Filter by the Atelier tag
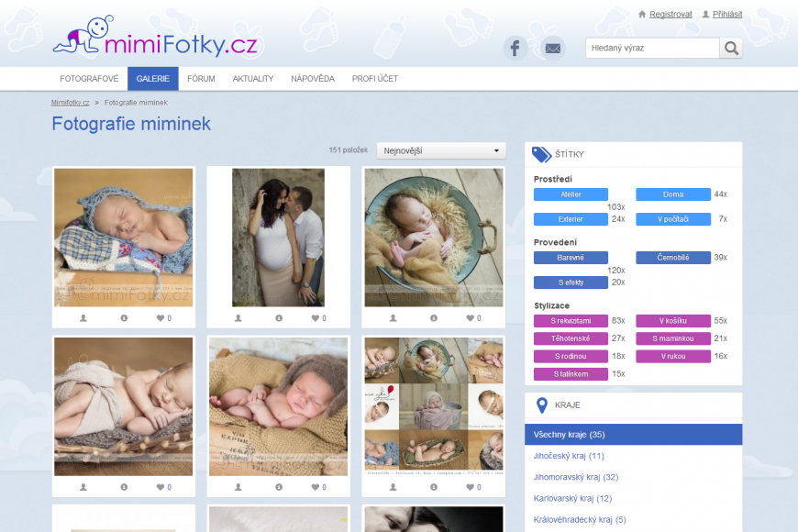Image resolution: width=798 pixels, height=532 pixels. tap(571, 194)
